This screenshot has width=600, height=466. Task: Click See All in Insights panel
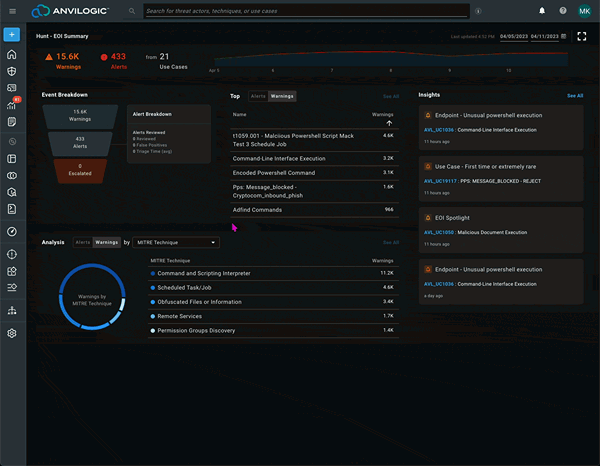575,96
